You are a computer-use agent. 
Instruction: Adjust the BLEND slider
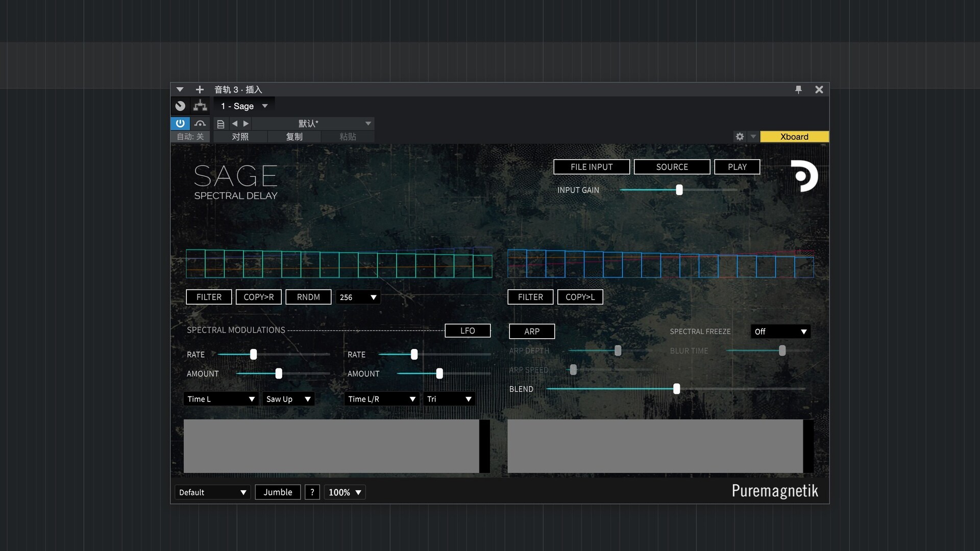[x=676, y=389]
